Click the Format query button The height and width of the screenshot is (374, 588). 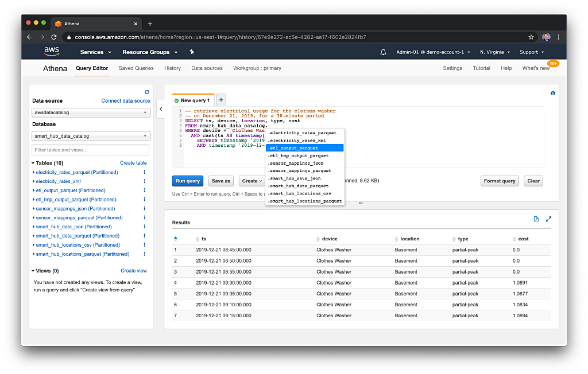[500, 181]
